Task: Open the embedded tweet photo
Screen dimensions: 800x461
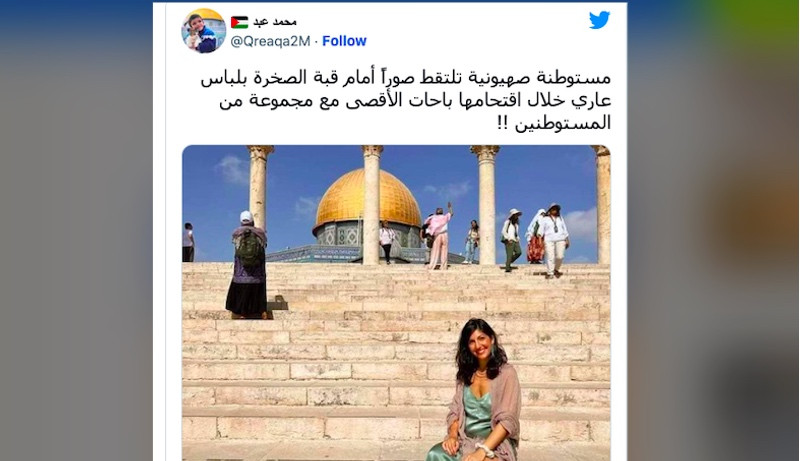Action: click(x=396, y=303)
